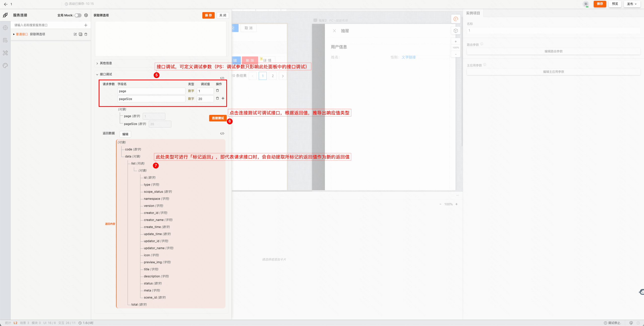
Task: Click 调试停止 status in status bar
Action: [x=613, y=323]
